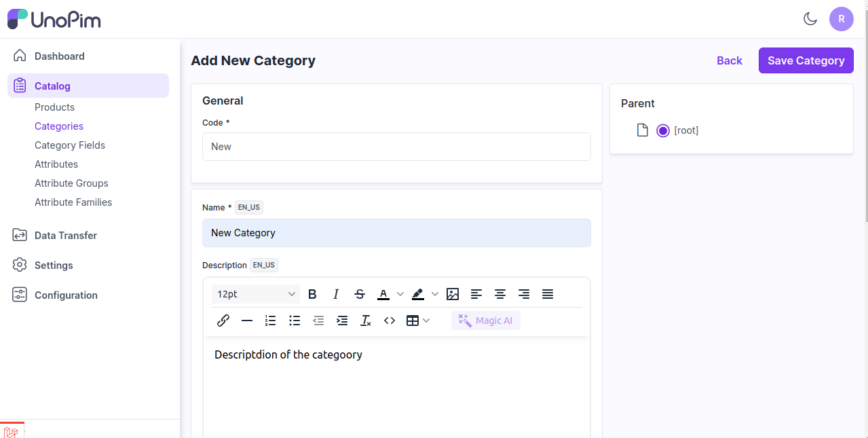Toggle bold formatting in description editor
868x438 pixels.
[312, 294]
